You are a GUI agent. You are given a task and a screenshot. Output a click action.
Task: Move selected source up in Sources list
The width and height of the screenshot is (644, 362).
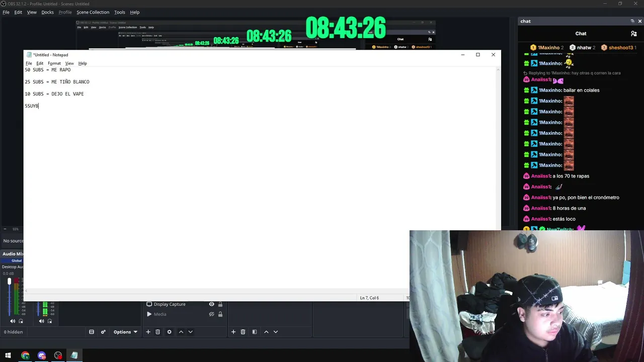coord(181,332)
